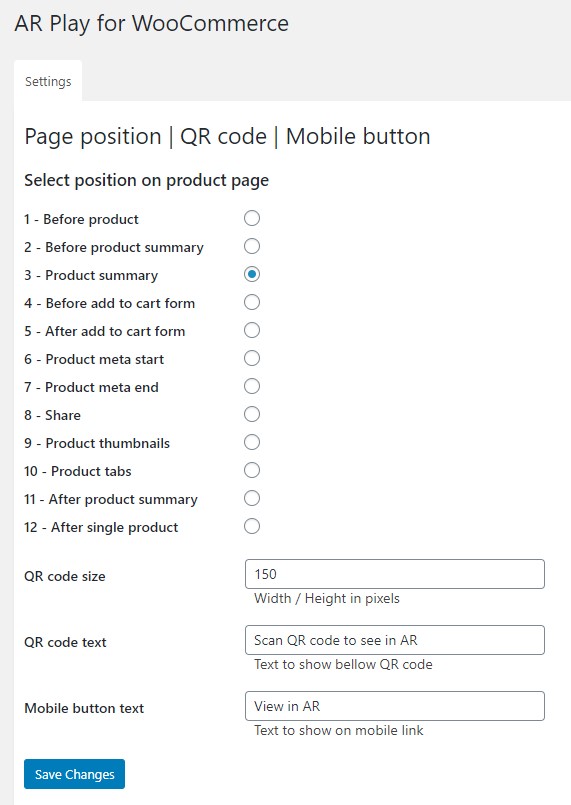Select the Product summary radio option
The image size is (571, 805).
pyautogui.click(x=252, y=274)
